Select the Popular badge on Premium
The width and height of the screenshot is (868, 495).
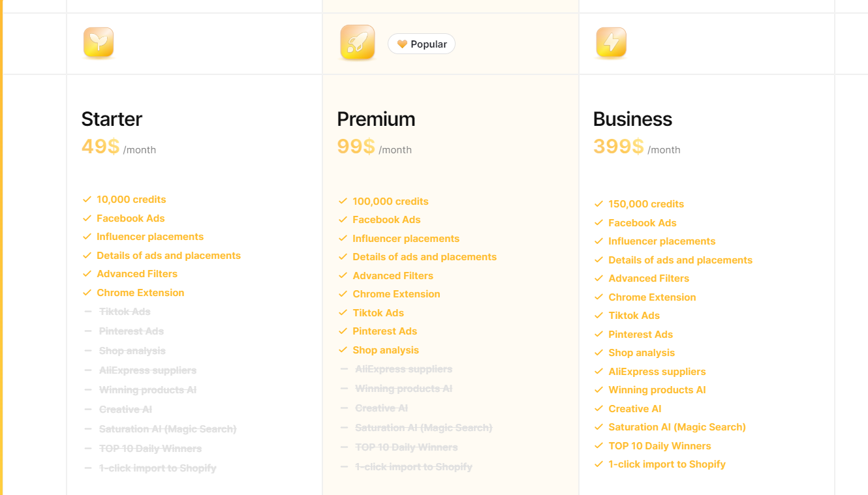(x=422, y=44)
